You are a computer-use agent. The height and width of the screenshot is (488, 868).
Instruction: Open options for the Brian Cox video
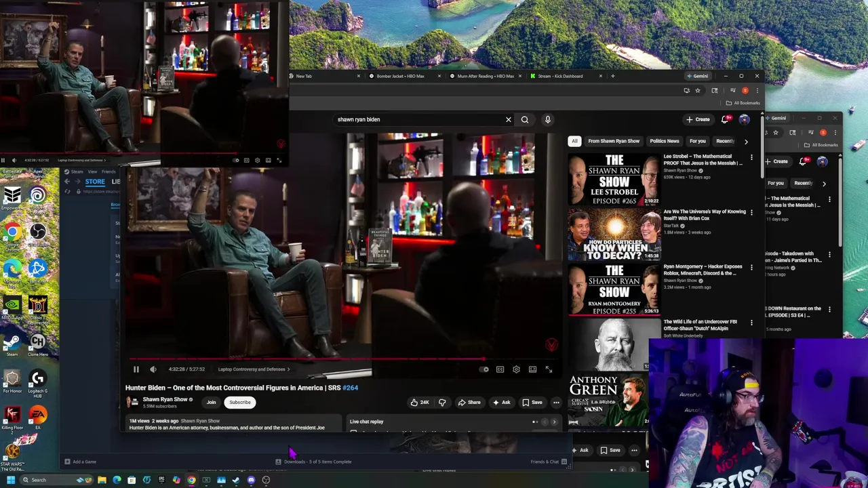tap(751, 212)
